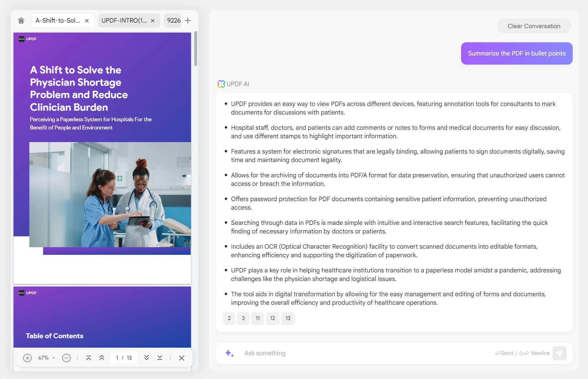Click the page number input field
The width and height of the screenshot is (588, 379).
[x=118, y=358]
